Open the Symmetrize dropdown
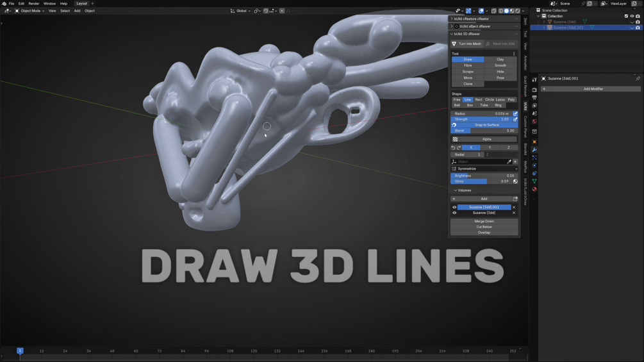Screen dimensions: 644x362 pos(484,169)
